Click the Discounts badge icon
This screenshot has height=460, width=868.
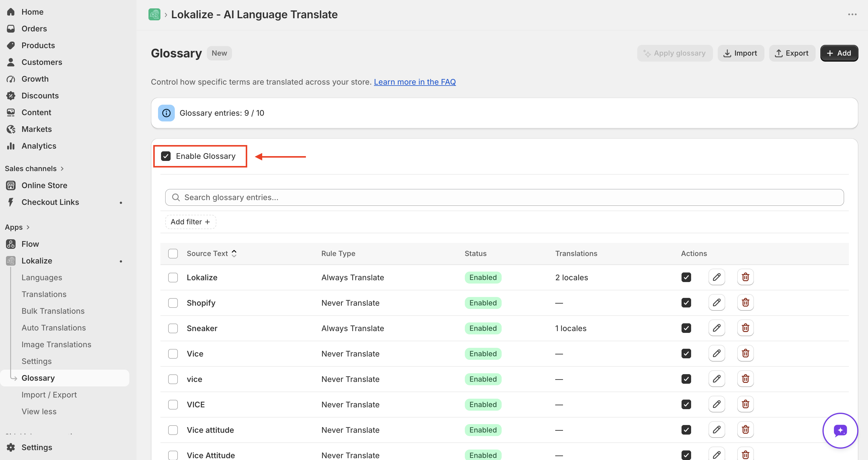click(x=11, y=96)
